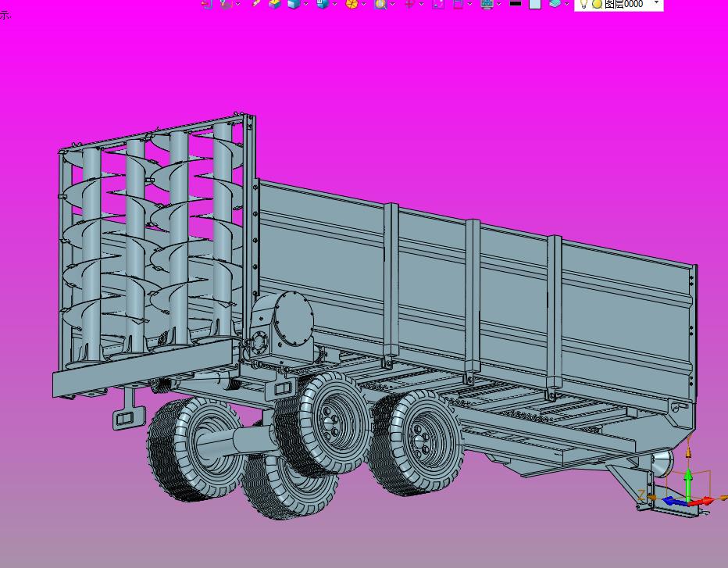Click the light blue color swatch
The height and width of the screenshot is (568, 728).
pos(535,4)
